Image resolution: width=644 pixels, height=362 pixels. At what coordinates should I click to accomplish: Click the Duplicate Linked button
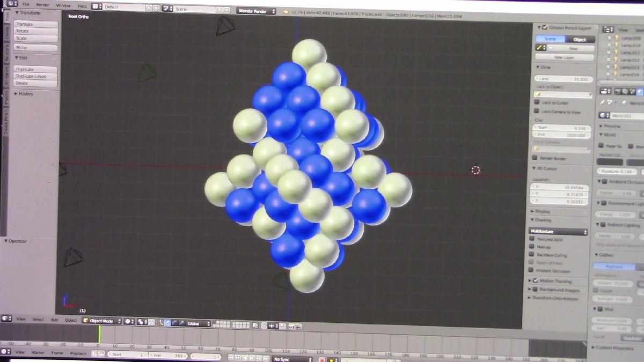[x=35, y=76]
